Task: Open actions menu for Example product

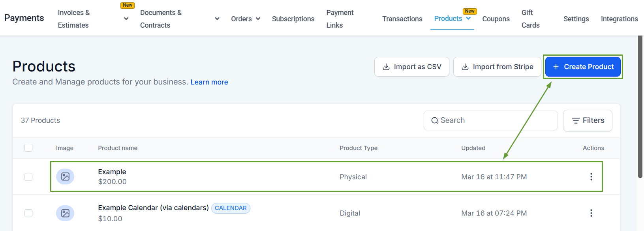Action: (591, 177)
